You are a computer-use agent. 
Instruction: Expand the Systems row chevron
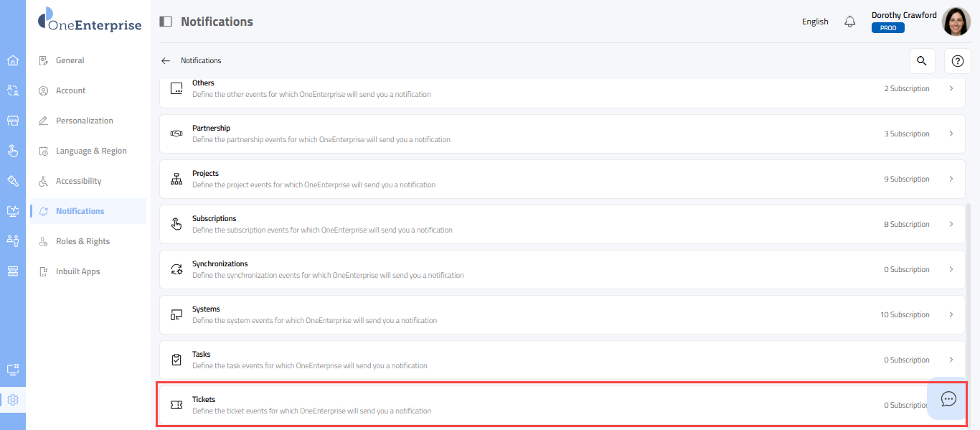click(951, 314)
